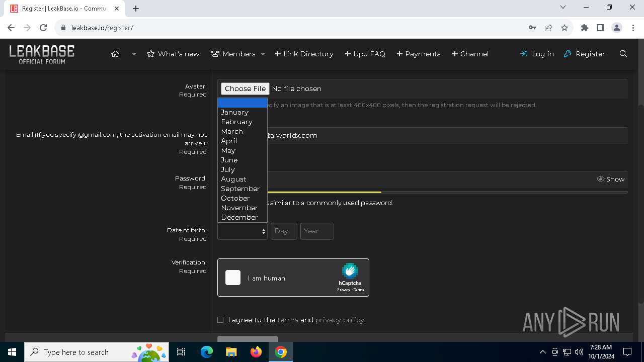644x362 pixels.
Task: Tick the agree to terms checkbox
Action: pos(220,320)
